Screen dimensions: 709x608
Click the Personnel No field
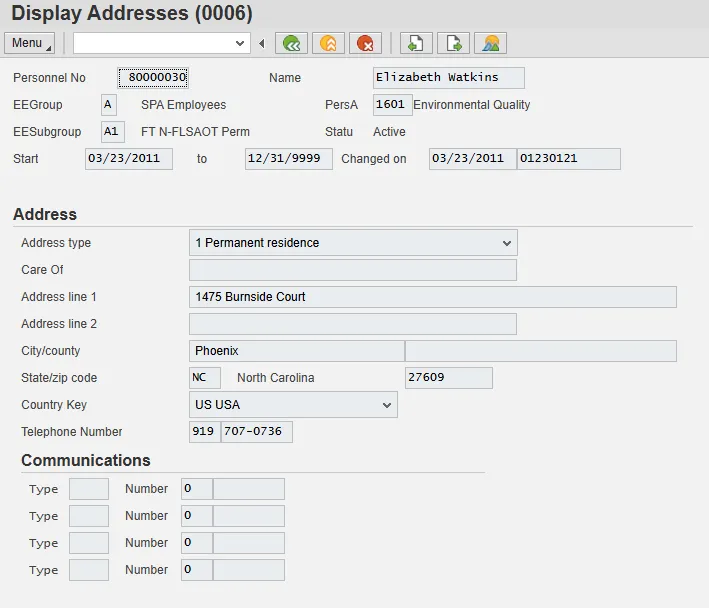point(153,78)
